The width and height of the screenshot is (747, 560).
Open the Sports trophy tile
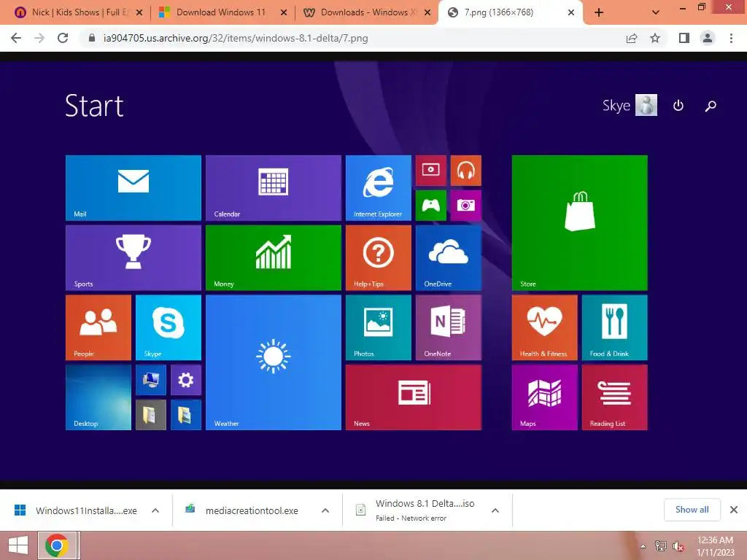tap(133, 258)
